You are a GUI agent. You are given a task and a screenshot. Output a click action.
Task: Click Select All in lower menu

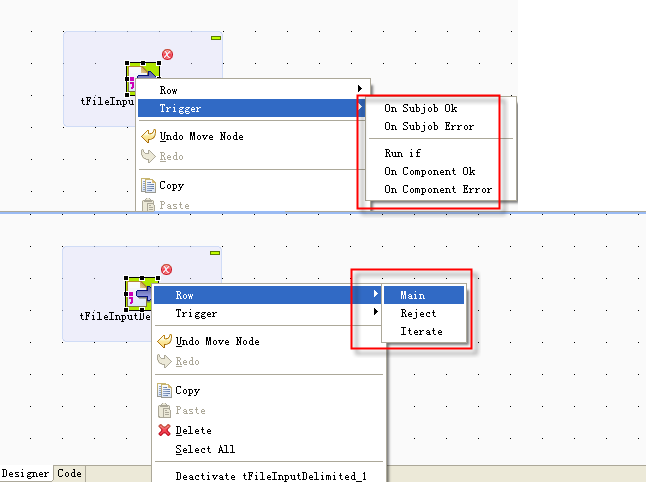click(x=205, y=449)
